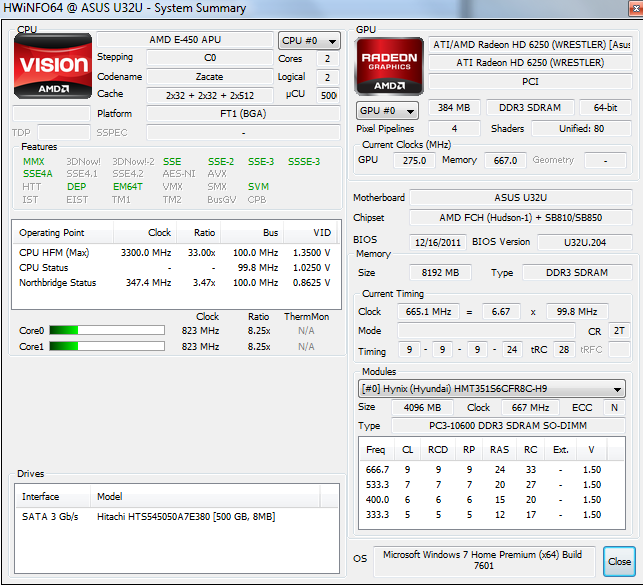Select the Northbridge Status row
The width and height of the screenshot is (643, 585).
click(x=176, y=283)
